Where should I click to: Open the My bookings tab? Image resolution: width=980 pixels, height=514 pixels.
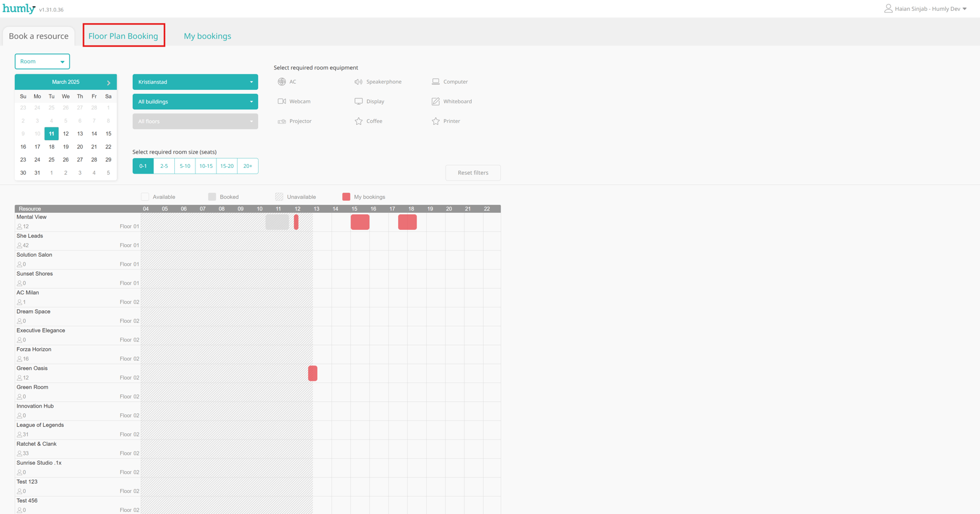click(x=207, y=36)
